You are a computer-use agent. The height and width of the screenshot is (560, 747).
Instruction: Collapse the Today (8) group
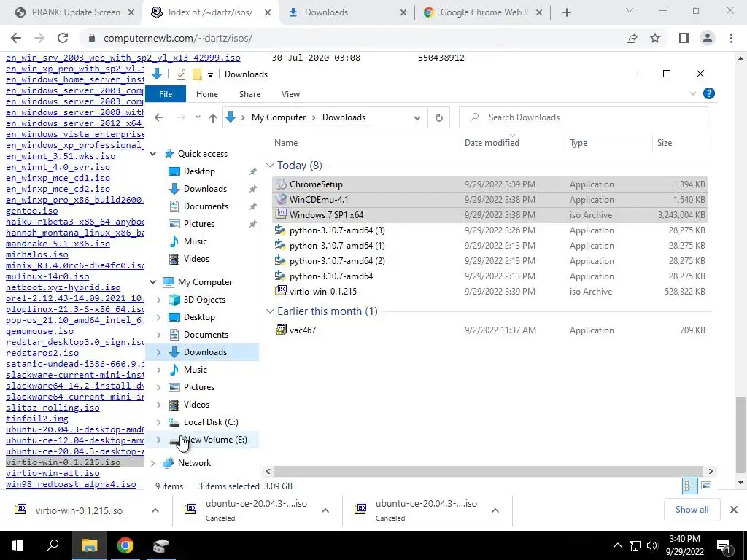270,166
